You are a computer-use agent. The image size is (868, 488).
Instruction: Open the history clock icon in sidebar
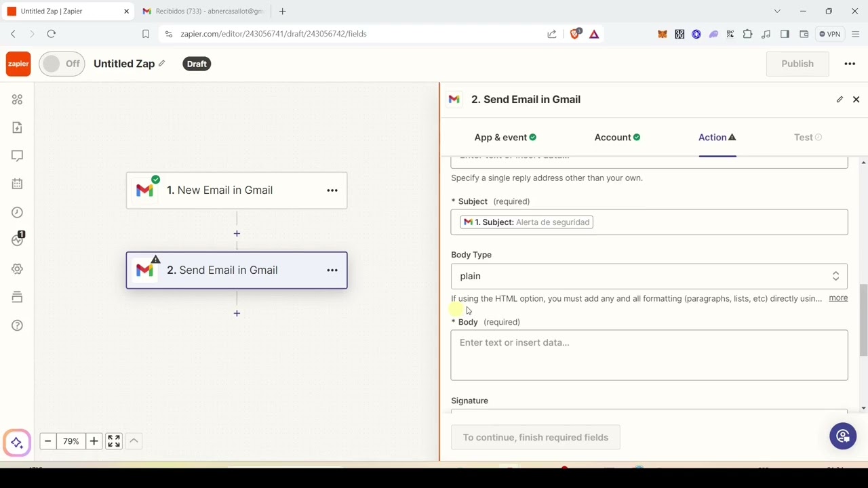click(x=18, y=212)
